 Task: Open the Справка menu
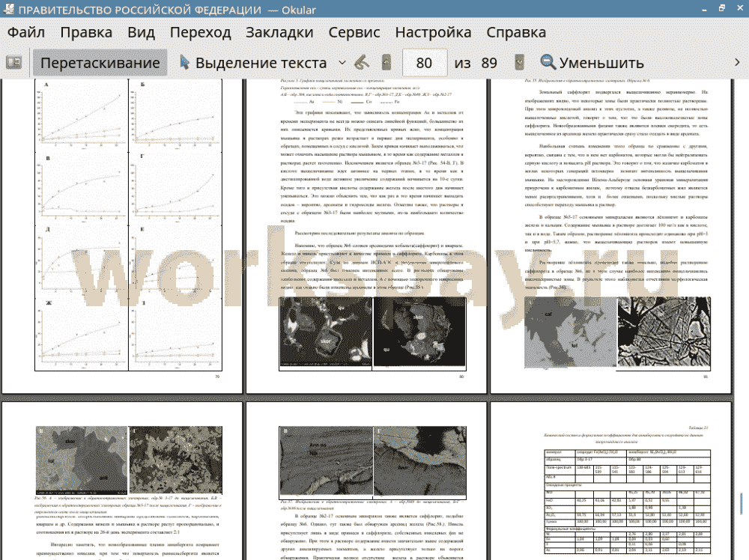(x=516, y=32)
